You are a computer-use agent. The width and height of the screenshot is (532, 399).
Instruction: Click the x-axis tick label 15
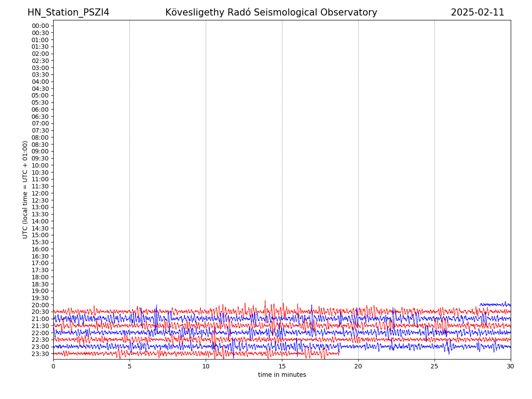(x=282, y=367)
